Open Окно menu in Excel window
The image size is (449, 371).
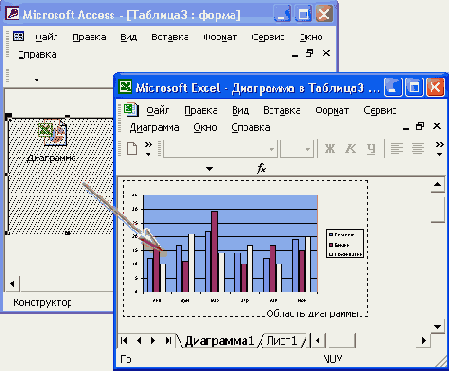pyautogui.click(x=205, y=127)
